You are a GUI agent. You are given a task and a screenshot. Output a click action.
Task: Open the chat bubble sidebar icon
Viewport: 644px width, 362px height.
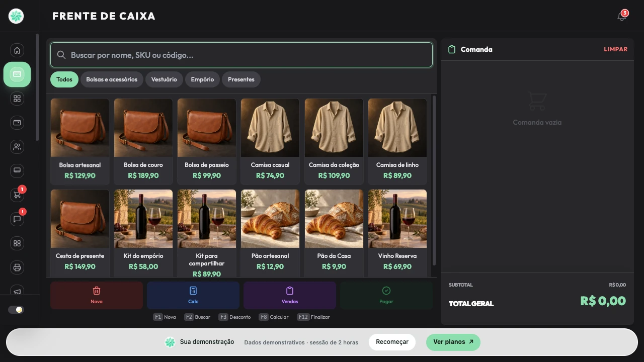(x=17, y=219)
